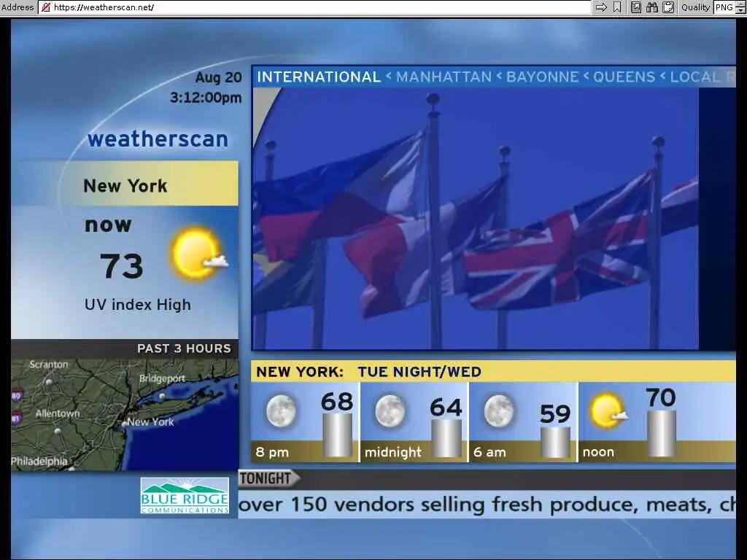The width and height of the screenshot is (747, 560).
Task: Click the international flags video panel
Action: click(476, 219)
